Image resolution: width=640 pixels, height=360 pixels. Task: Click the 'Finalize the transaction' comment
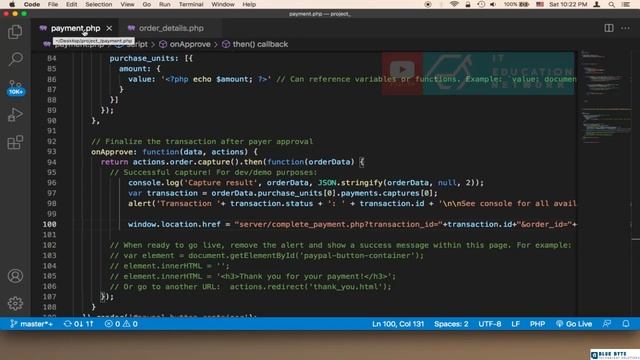(x=202, y=141)
